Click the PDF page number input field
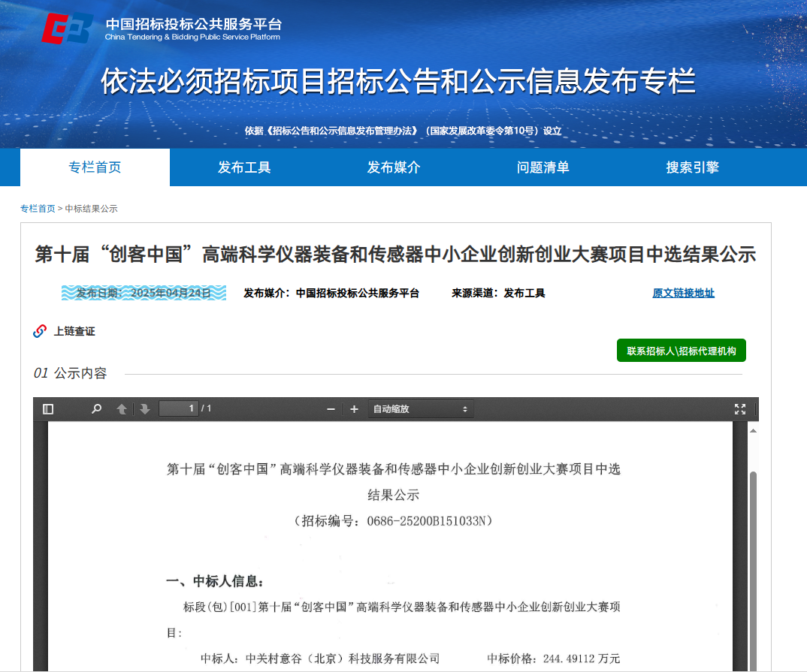This screenshot has width=807, height=672. tap(179, 409)
